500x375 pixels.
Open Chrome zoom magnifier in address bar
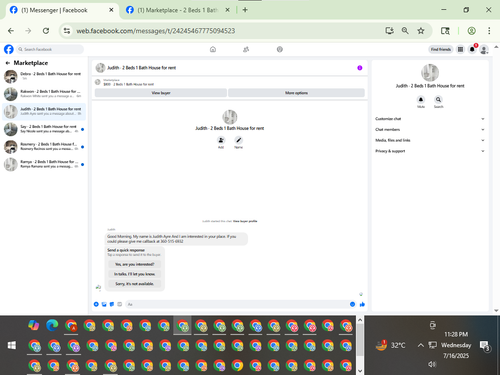point(405,31)
